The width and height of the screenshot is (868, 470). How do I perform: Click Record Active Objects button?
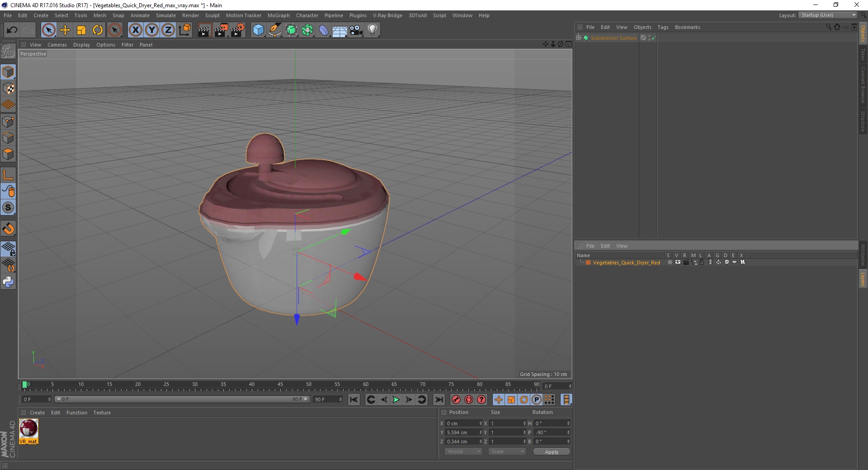pos(456,399)
